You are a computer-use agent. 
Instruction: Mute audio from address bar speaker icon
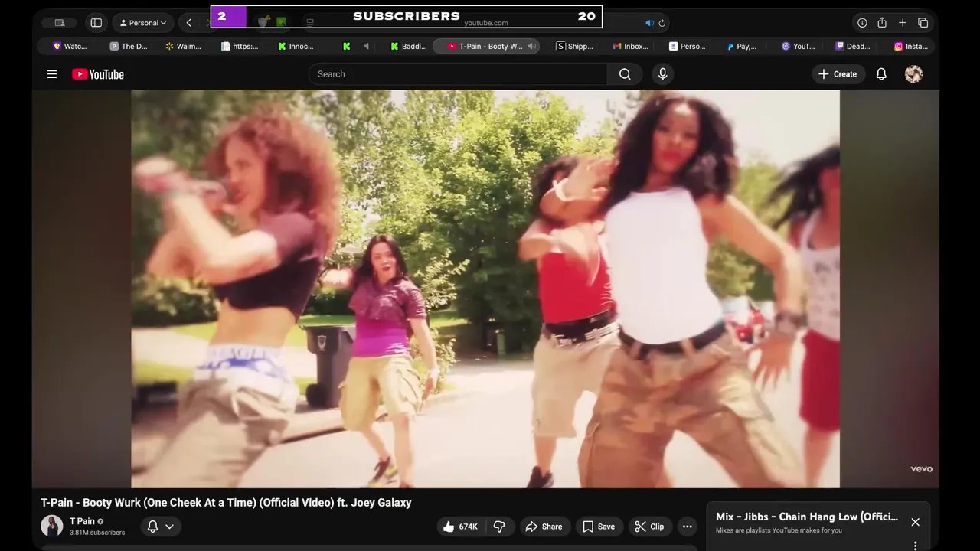(649, 23)
